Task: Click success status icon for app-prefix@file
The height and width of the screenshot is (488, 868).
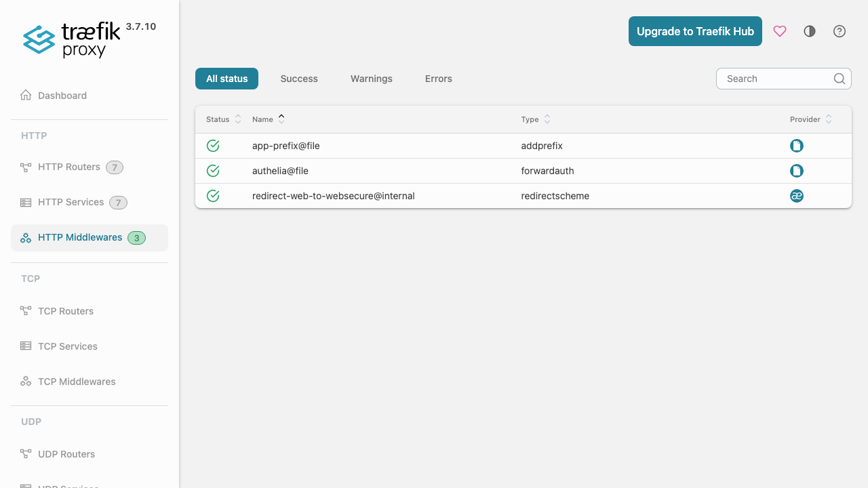Action: [213, 146]
